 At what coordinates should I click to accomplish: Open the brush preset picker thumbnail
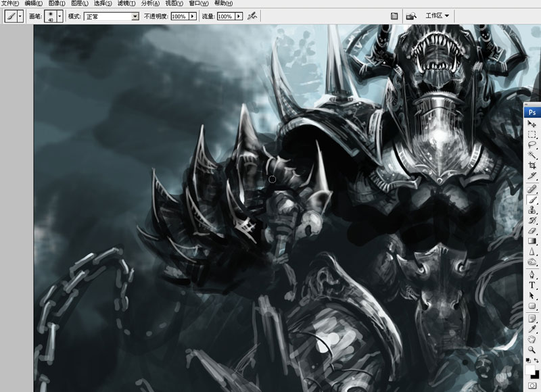(51, 16)
